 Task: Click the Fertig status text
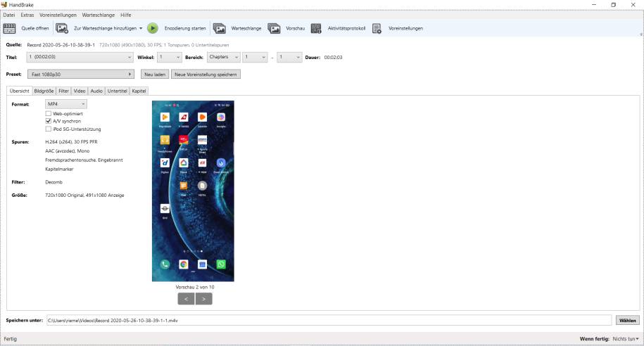point(11,338)
